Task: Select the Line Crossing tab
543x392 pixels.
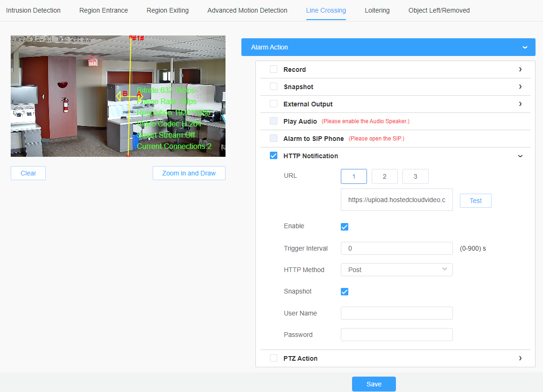Action: (x=326, y=10)
